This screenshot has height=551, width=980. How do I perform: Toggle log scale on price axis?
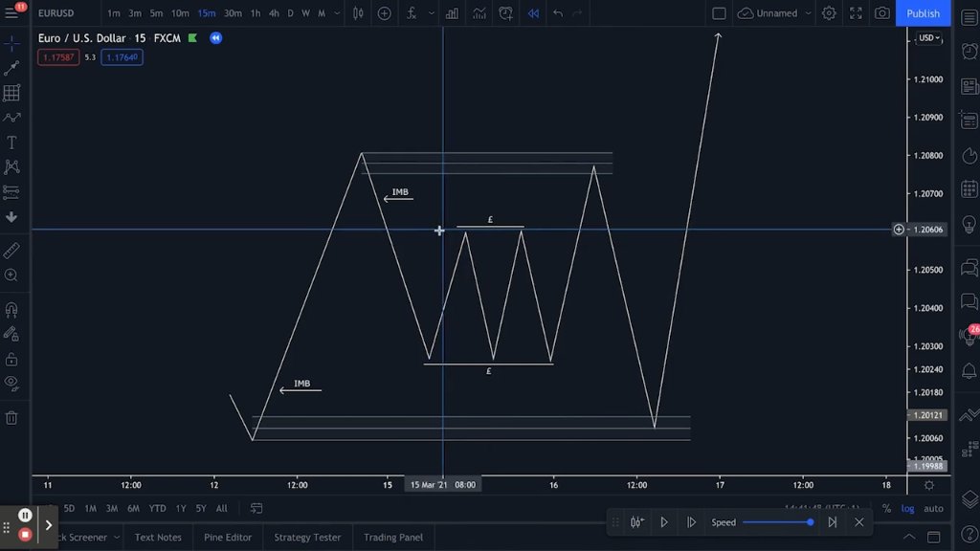[x=907, y=509]
